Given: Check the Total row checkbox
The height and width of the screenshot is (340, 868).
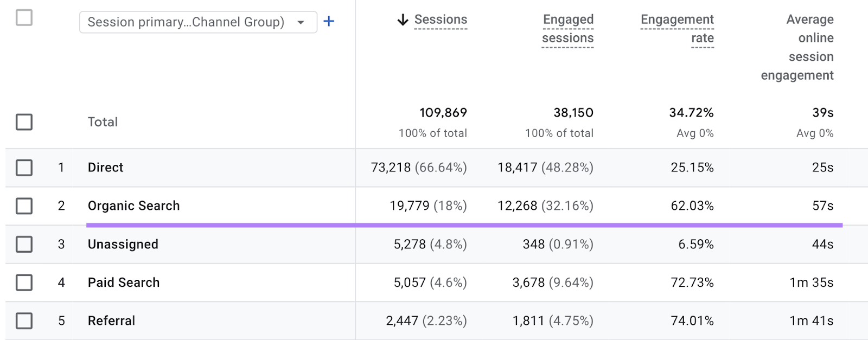Looking at the screenshot, I should point(24,122).
